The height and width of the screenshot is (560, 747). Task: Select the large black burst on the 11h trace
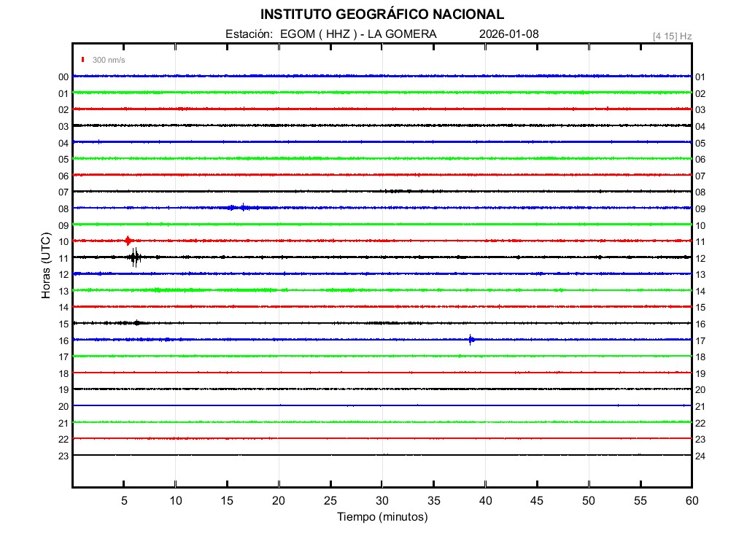click(135, 257)
